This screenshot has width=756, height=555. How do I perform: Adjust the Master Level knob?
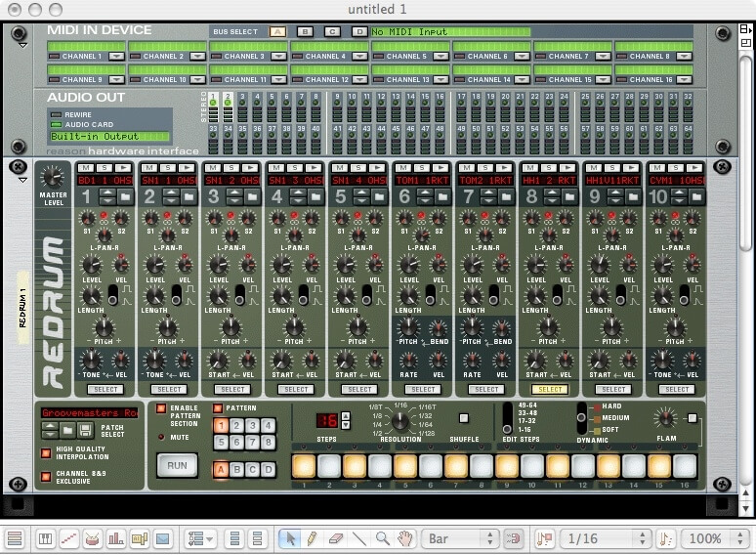point(53,177)
